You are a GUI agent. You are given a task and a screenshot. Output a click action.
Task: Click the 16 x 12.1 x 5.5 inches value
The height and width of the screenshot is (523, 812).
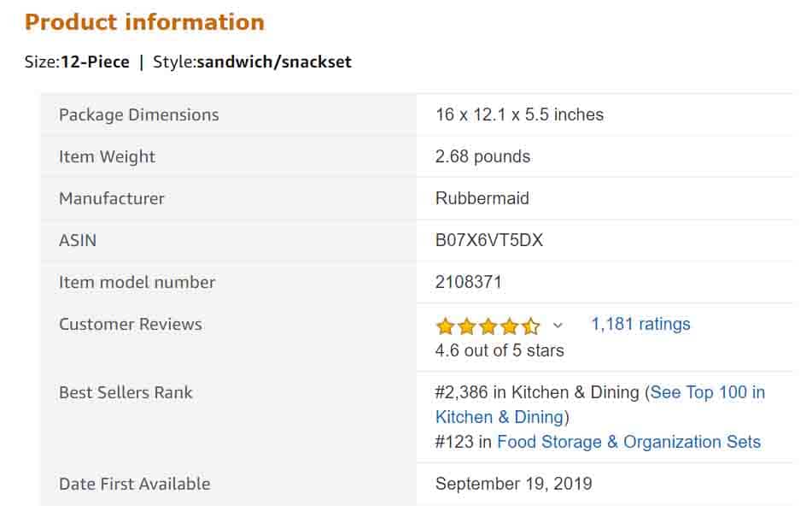point(519,115)
